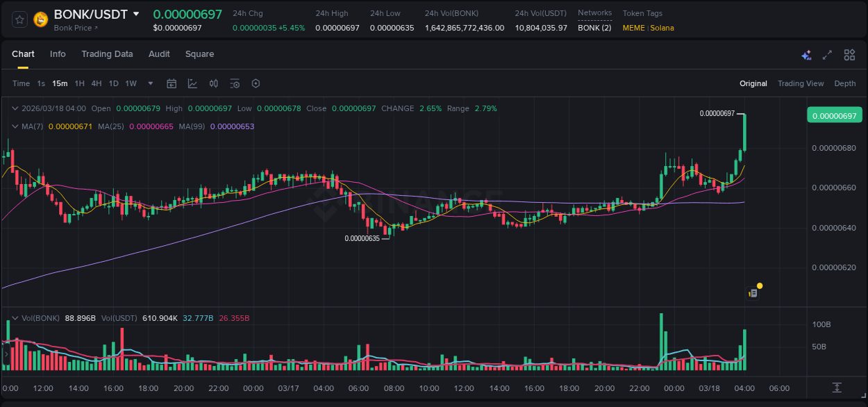Open the extra intervals dropdown arrow
Image resolution: width=868 pixels, height=407 pixels.
coord(149,83)
